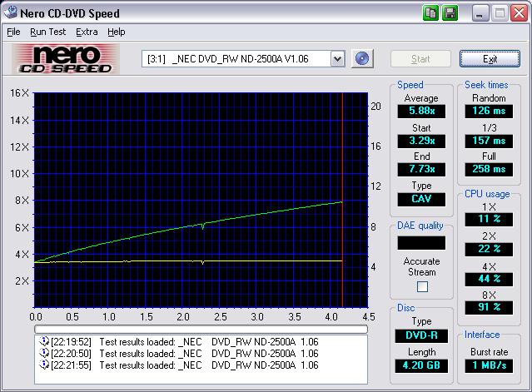Click the Random seek value 126 ms
The height and width of the screenshot is (392, 532).
[x=489, y=111]
